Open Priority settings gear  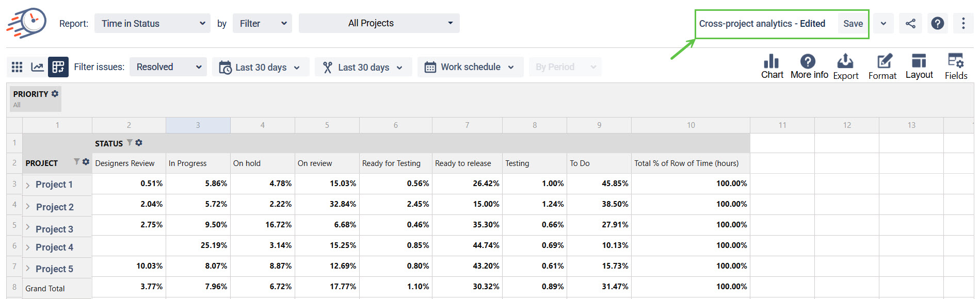(x=55, y=93)
